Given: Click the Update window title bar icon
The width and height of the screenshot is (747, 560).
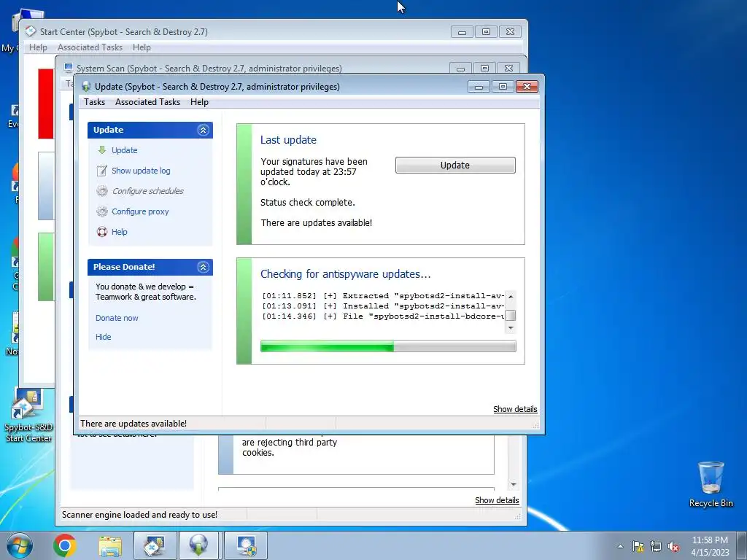Looking at the screenshot, I should (86, 86).
